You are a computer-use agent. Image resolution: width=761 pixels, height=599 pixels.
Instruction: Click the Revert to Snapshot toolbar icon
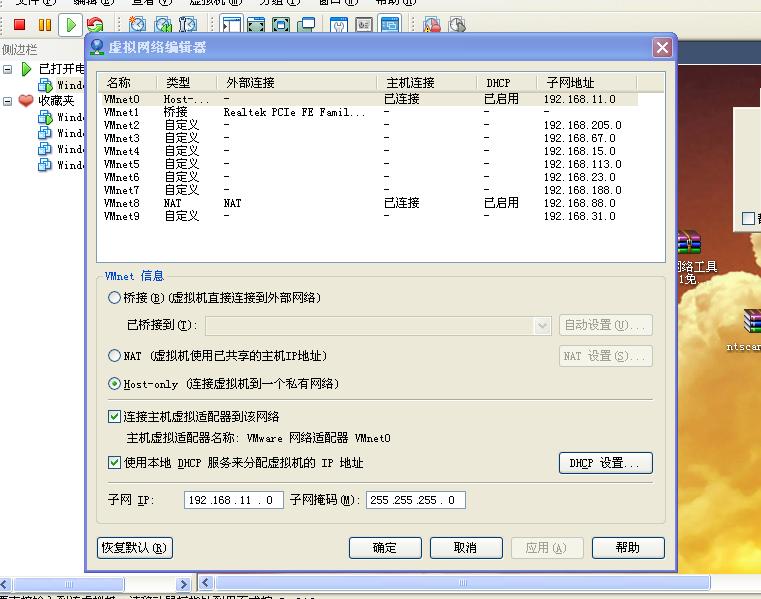point(163,25)
